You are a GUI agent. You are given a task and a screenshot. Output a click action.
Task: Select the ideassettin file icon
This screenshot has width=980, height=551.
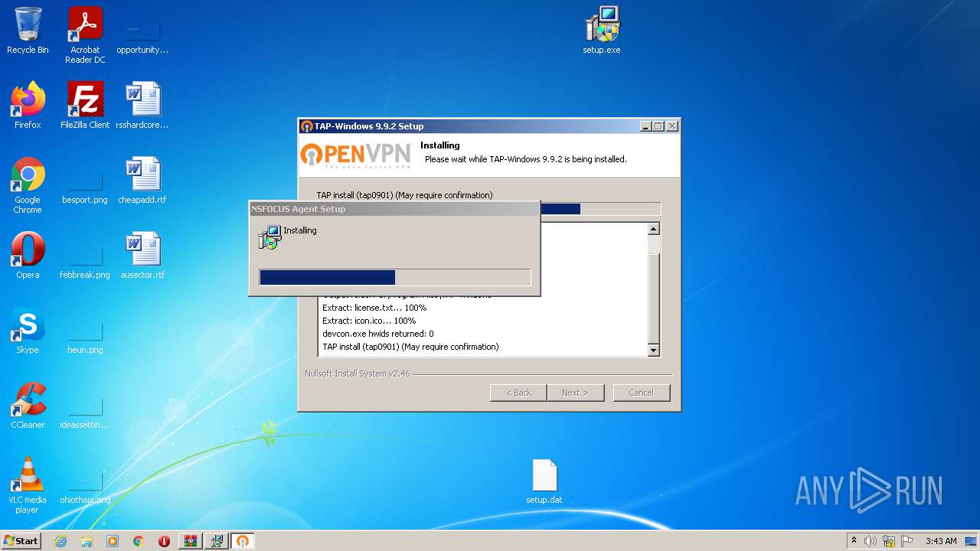tap(85, 410)
